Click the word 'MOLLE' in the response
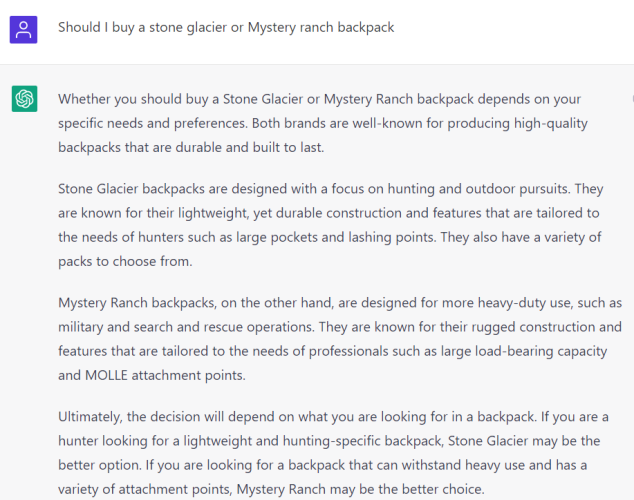Screen dimensions: 634x500 coord(106,375)
